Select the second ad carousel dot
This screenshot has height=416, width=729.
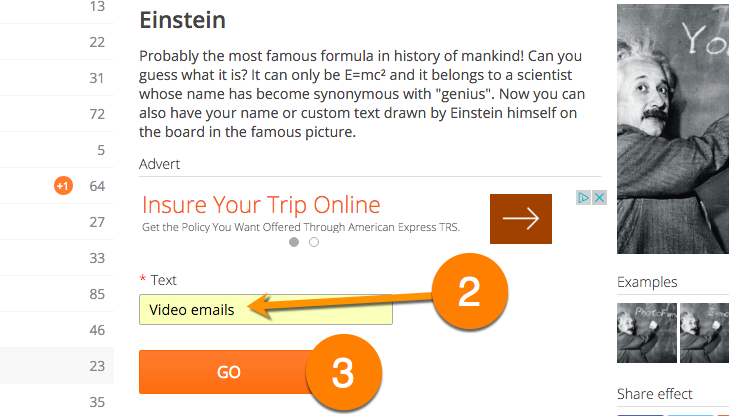pos(314,242)
